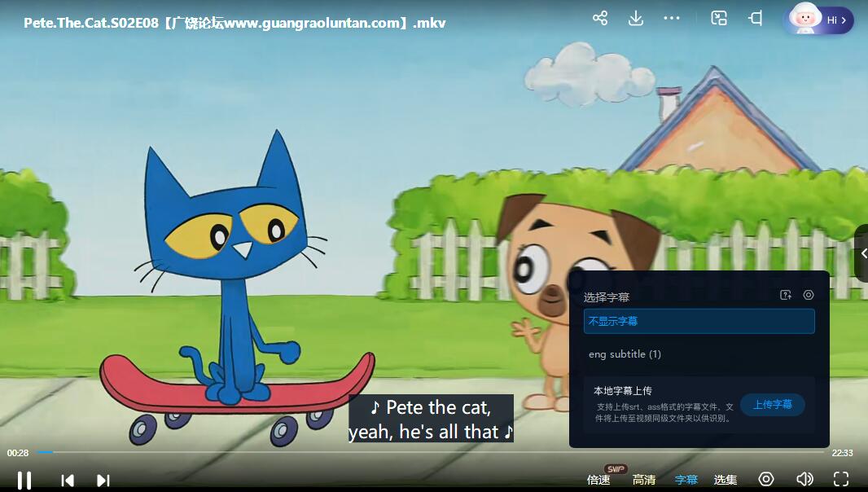Click the 选择字幕 panel title
The width and height of the screenshot is (868, 492).
607,297
